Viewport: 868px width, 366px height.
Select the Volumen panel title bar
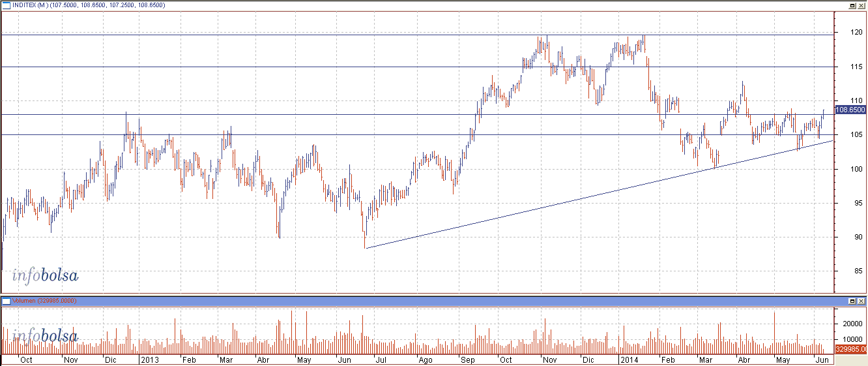[391, 301]
